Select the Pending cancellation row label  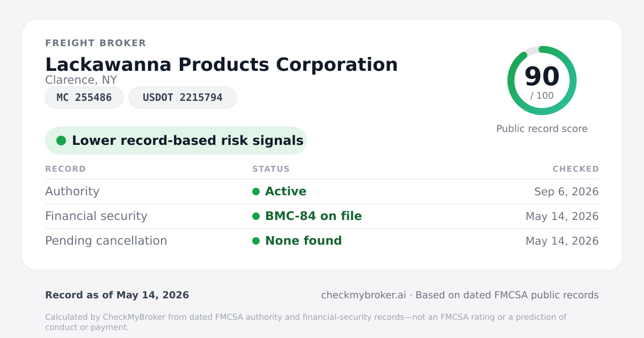pos(106,241)
